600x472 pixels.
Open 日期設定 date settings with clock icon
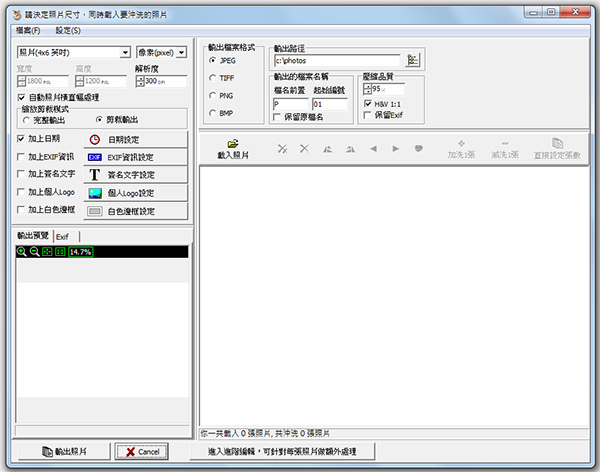[135, 140]
